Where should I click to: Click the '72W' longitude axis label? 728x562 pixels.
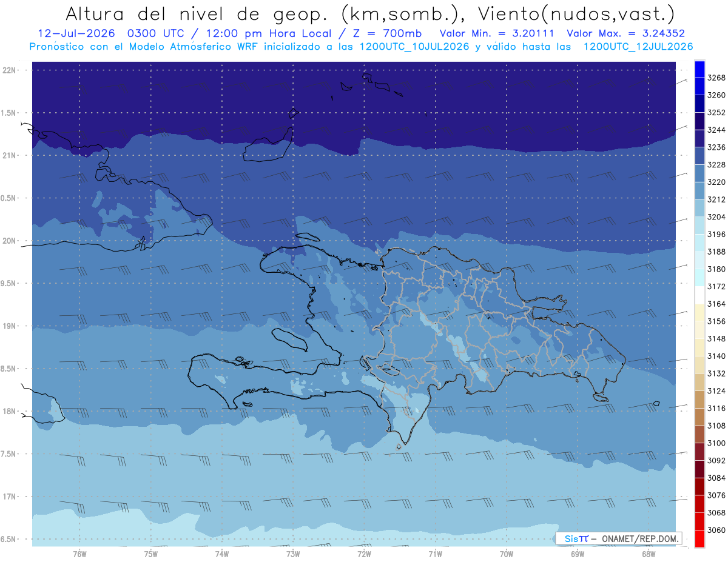[364, 554]
